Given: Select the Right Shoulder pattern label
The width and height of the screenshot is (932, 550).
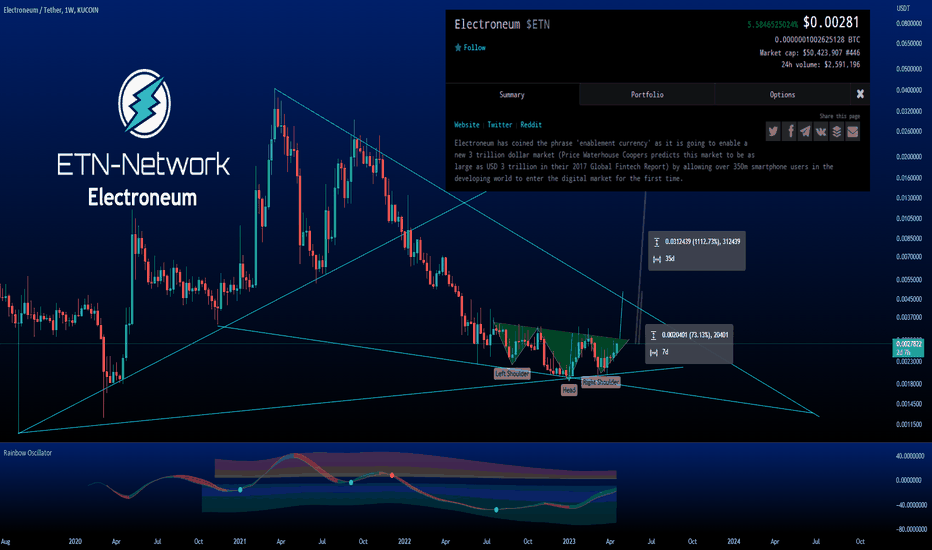Looking at the screenshot, I should tap(601, 382).
